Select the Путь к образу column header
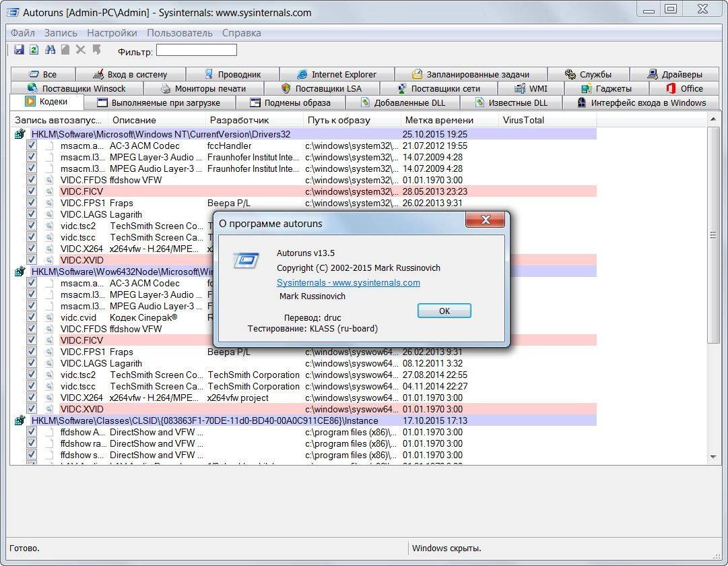Image resolution: width=728 pixels, height=566 pixels. pos(352,121)
